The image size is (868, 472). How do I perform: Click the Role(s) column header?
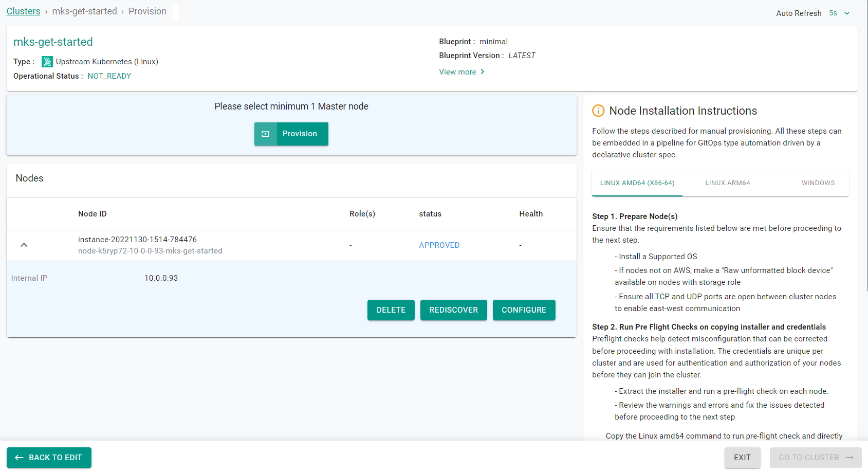pyautogui.click(x=362, y=214)
